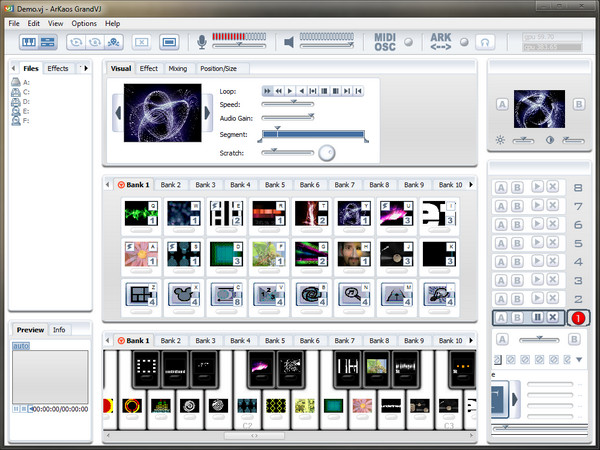Click the speaker audio output icon

click(288, 42)
